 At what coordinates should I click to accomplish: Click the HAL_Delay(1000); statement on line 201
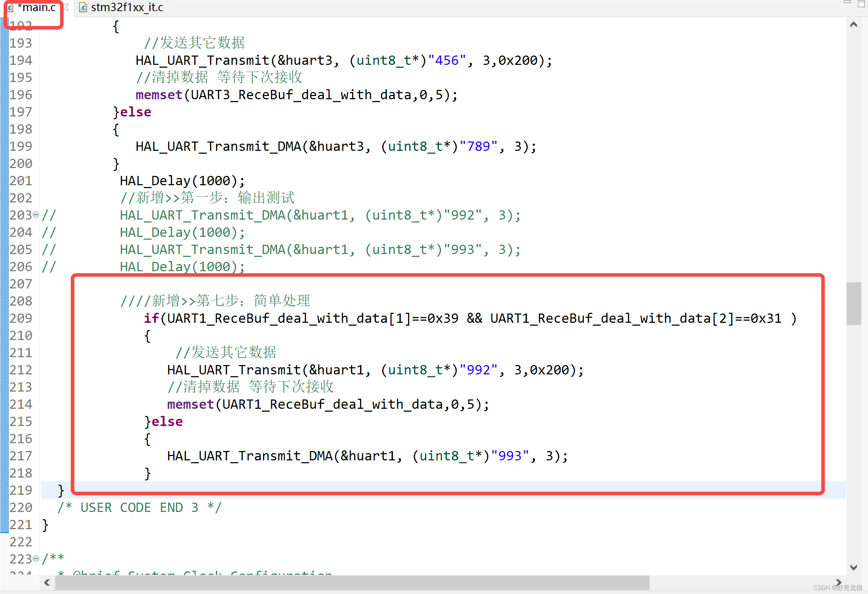tap(182, 181)
